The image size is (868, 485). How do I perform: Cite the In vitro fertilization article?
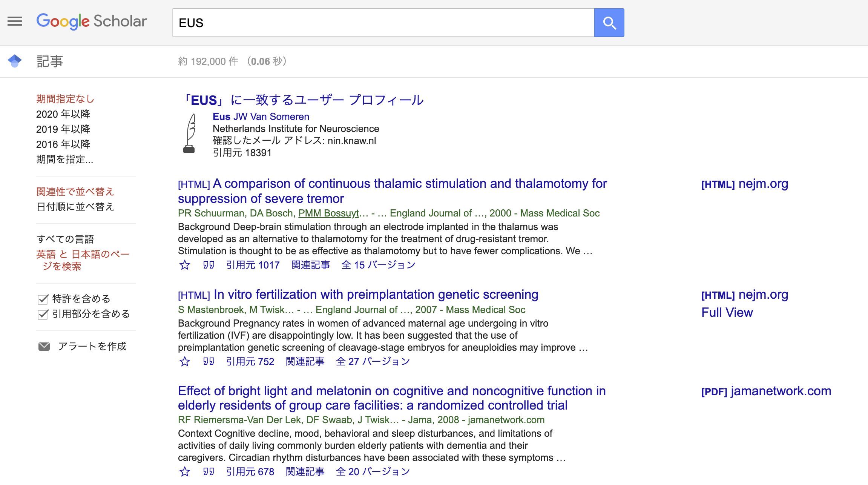point(209,362)
